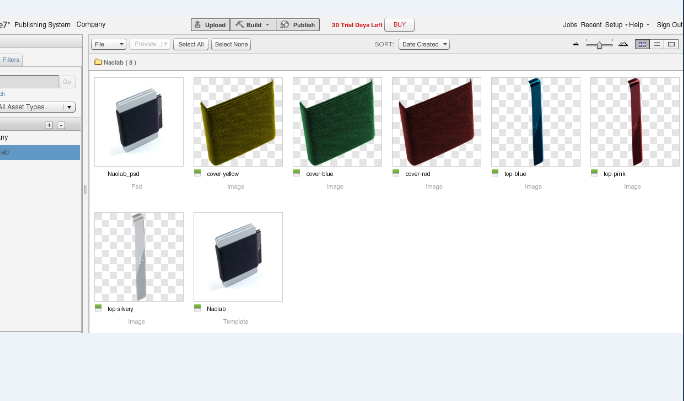Select the cover-red thumbnail
Image resolution: width=684 pixels, height=401 pixels.
click(436, 122)
